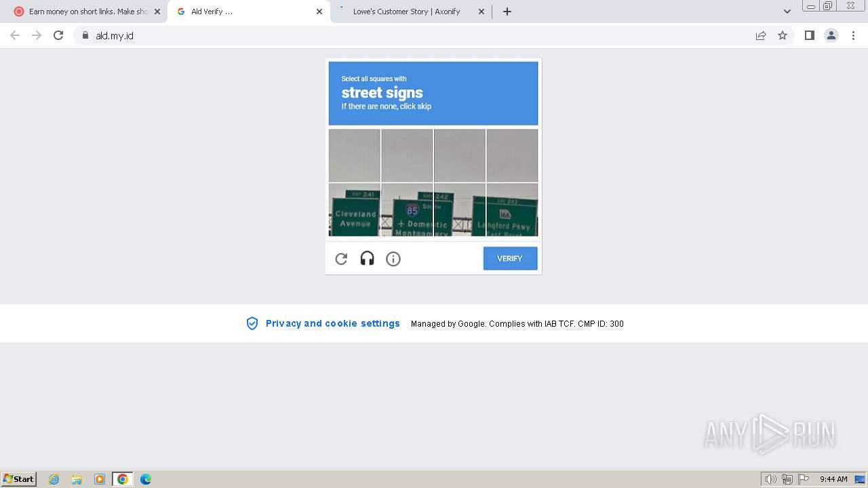The width and height of the screenshot is (868, 488).
Task: Share this page icon
Action: (761, 35)
